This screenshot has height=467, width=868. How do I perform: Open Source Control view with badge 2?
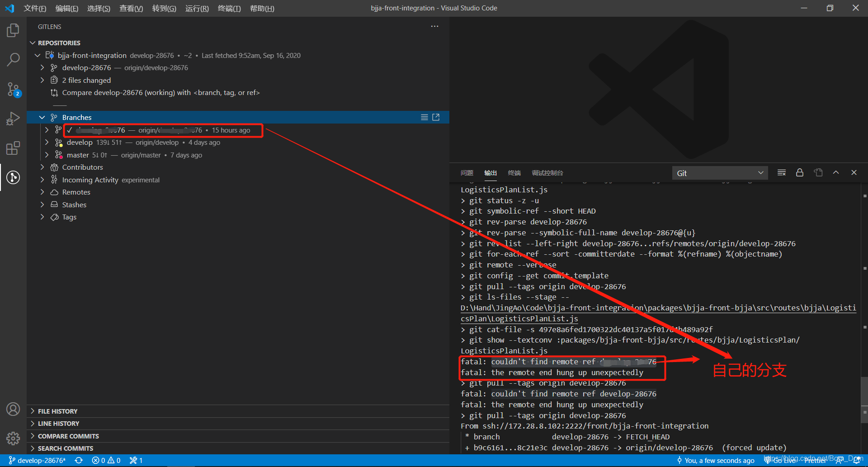click(x=13, y=90)
